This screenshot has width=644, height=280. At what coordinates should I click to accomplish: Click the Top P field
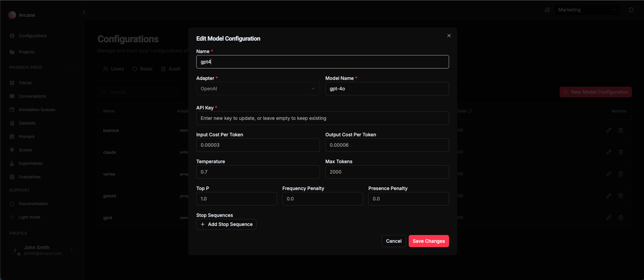coord(237,199)
